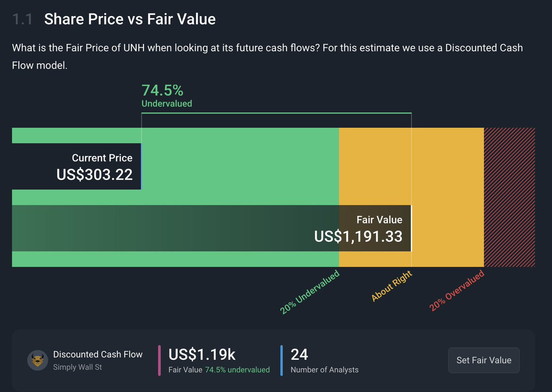The width and height of the screenshot is (552, 392).
Task: Click the red hatched overvalued zone
Action: coord(509,197)
